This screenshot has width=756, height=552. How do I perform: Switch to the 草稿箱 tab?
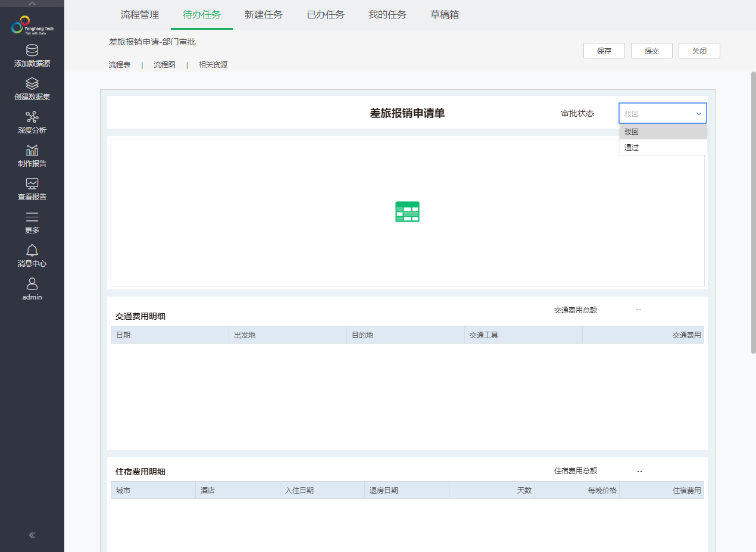pyautogui.click(x=445, y=14)
